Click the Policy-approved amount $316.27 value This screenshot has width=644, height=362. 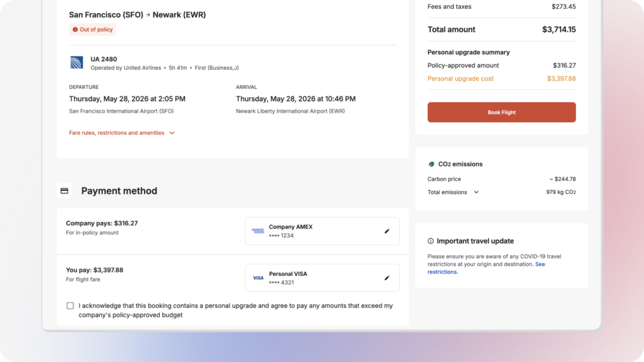pyautogui.click(x=564, y=65)
